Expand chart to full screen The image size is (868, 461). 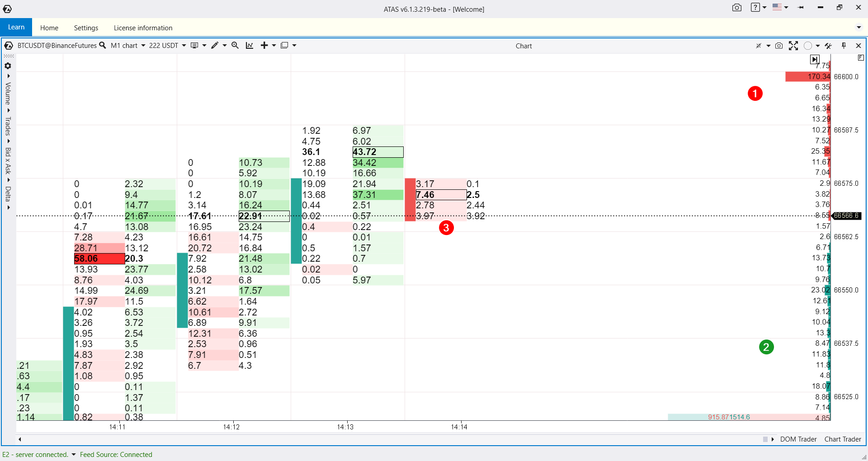point(793,46)
